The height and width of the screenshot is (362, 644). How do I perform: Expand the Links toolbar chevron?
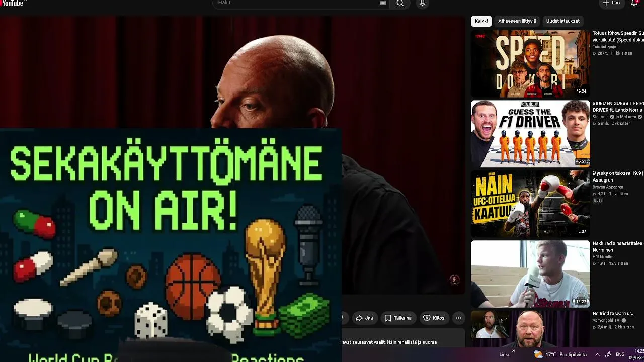[x=514, y=351]
